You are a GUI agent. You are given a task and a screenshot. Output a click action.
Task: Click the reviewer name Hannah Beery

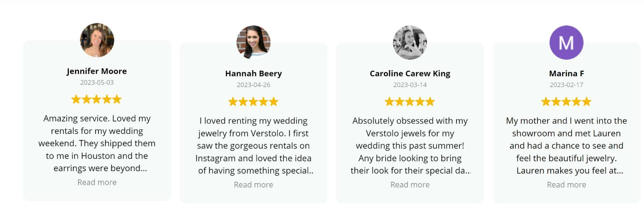tap(253, 73)
